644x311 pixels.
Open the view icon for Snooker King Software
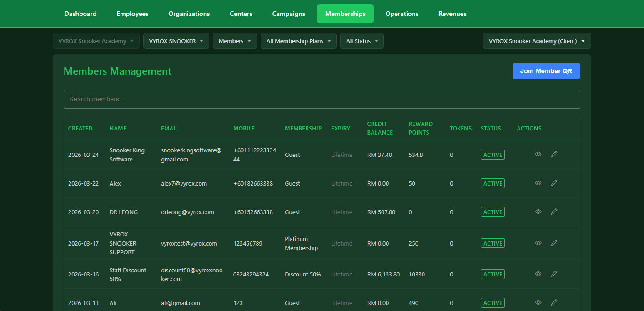(x=538, y=155)
